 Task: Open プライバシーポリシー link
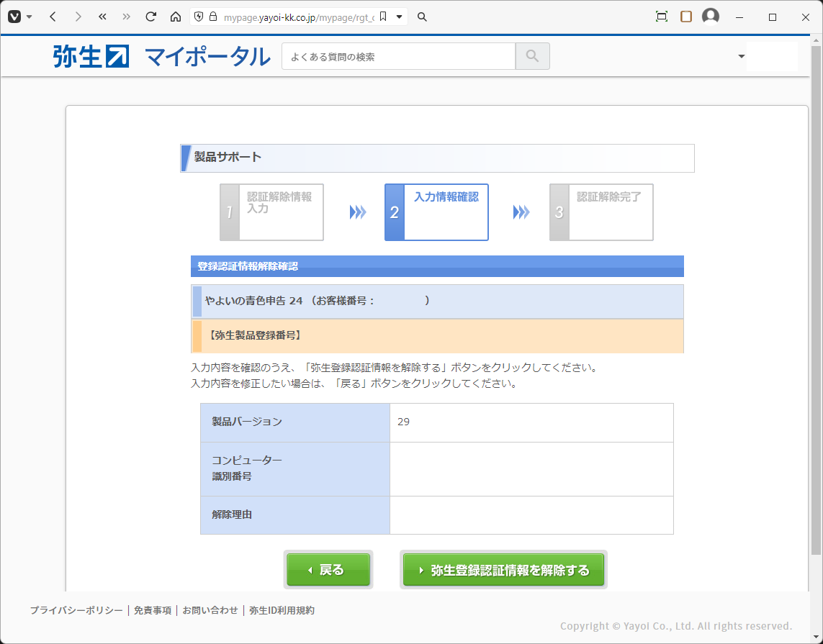click(x=76, y=610)
